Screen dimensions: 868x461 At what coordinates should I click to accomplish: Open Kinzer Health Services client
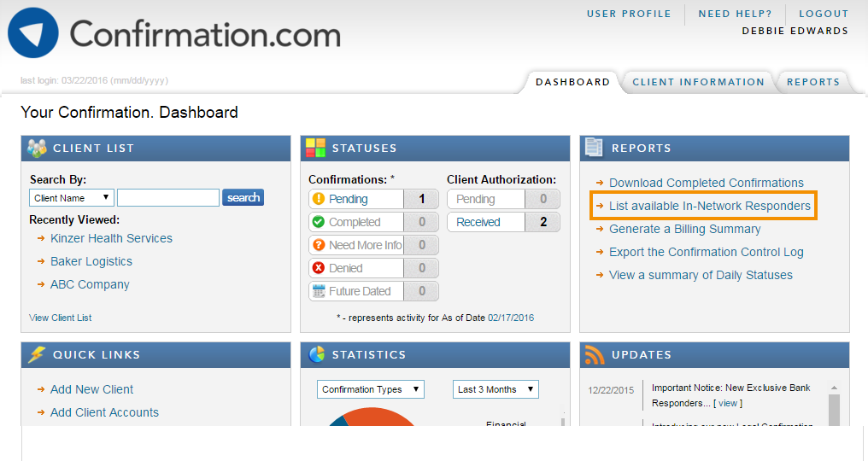coord(111,238)
